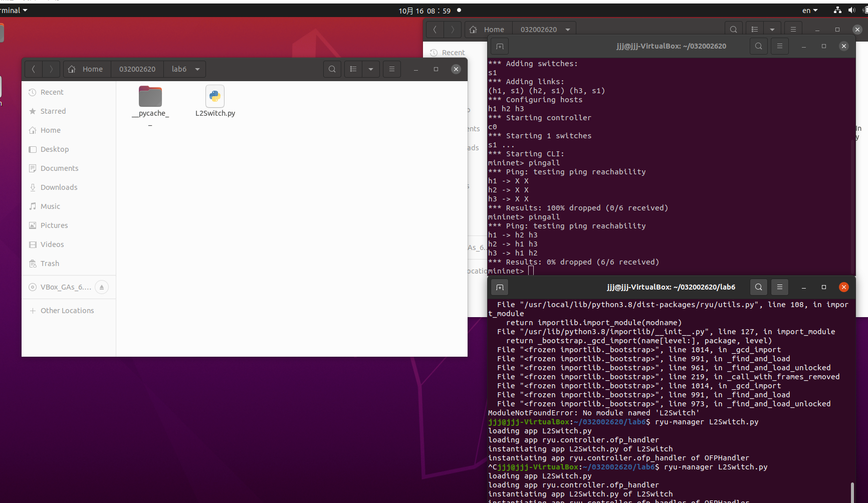
Task: Open Pictures in the sidebar
Action: (69, 225)
